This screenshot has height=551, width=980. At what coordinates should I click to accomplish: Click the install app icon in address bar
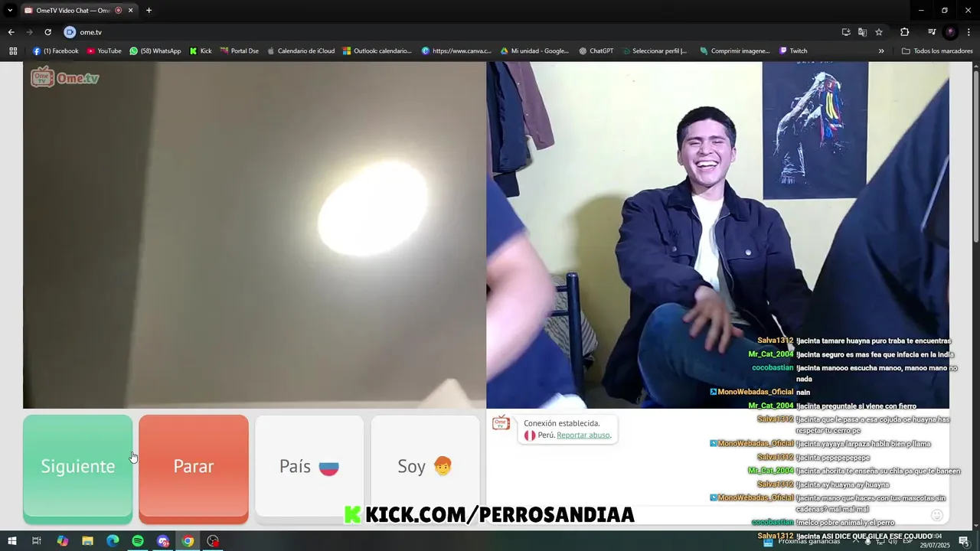click(x=846, y=32)
